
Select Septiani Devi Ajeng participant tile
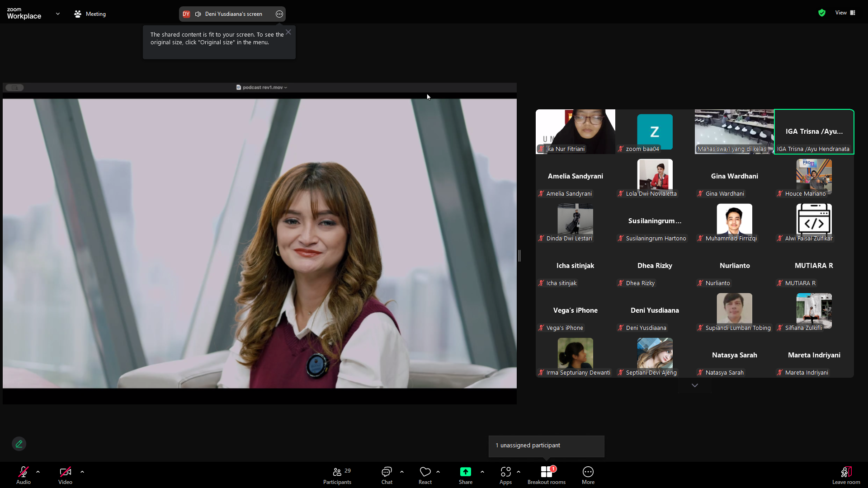coord(655,355)
